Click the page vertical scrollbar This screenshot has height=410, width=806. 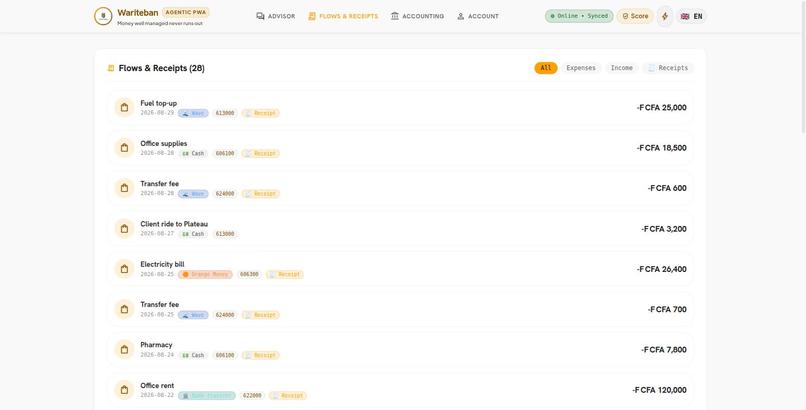point(803,67)
